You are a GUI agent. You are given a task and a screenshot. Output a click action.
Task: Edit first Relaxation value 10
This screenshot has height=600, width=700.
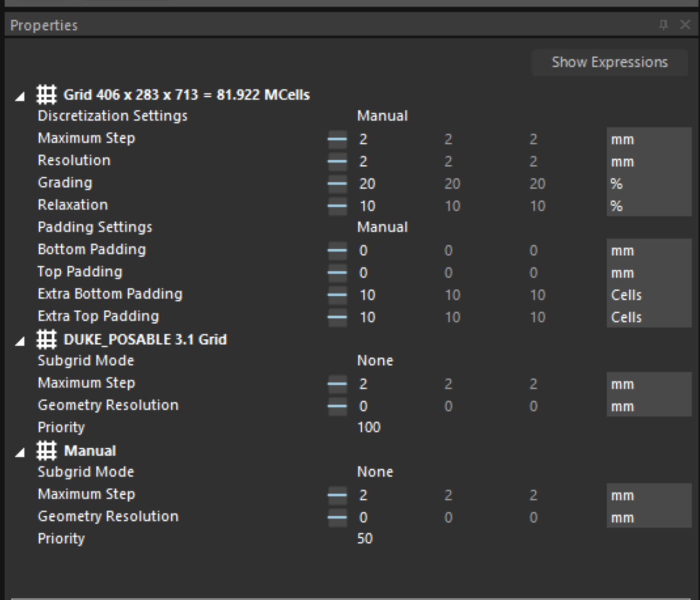[368, 206]
